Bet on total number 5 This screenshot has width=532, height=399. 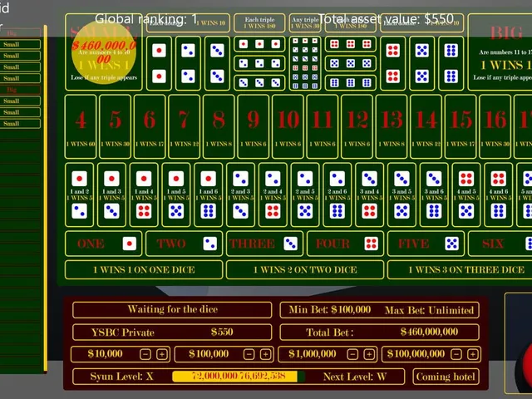click(115, 126)
